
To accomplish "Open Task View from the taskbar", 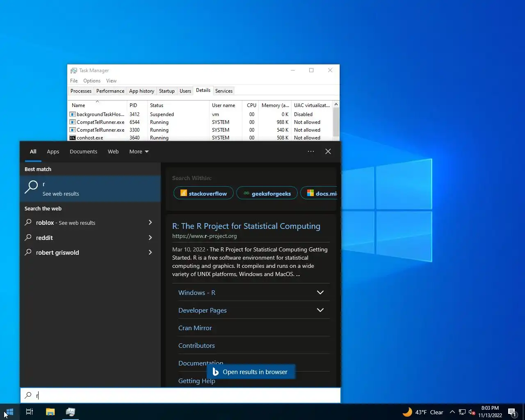I will [30, 412].
